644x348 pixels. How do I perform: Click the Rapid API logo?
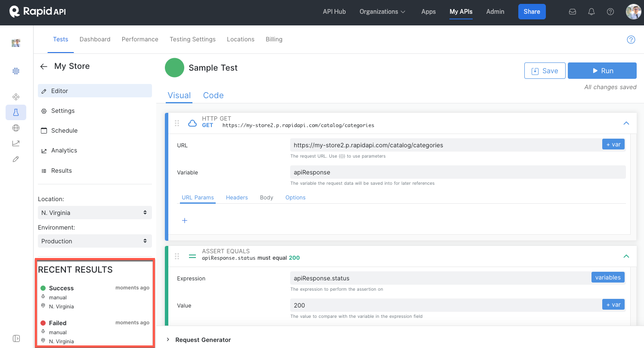coord(38,12)
